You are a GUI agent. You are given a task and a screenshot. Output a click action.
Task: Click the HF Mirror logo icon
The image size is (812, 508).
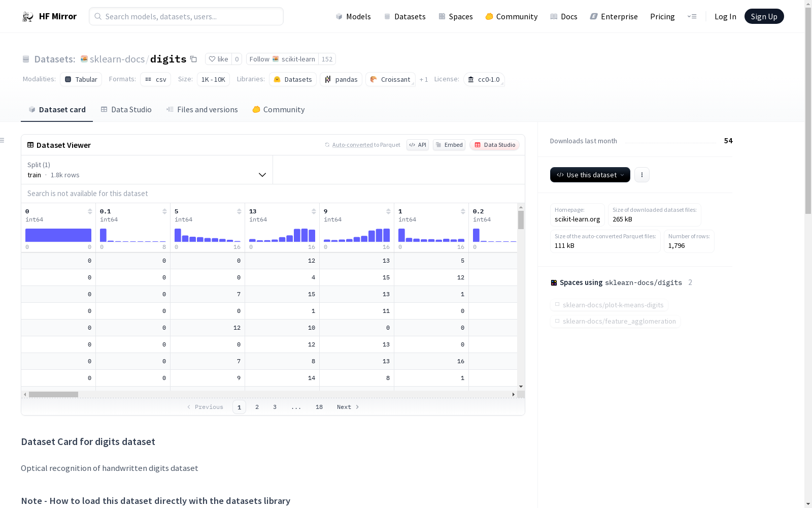28,17
